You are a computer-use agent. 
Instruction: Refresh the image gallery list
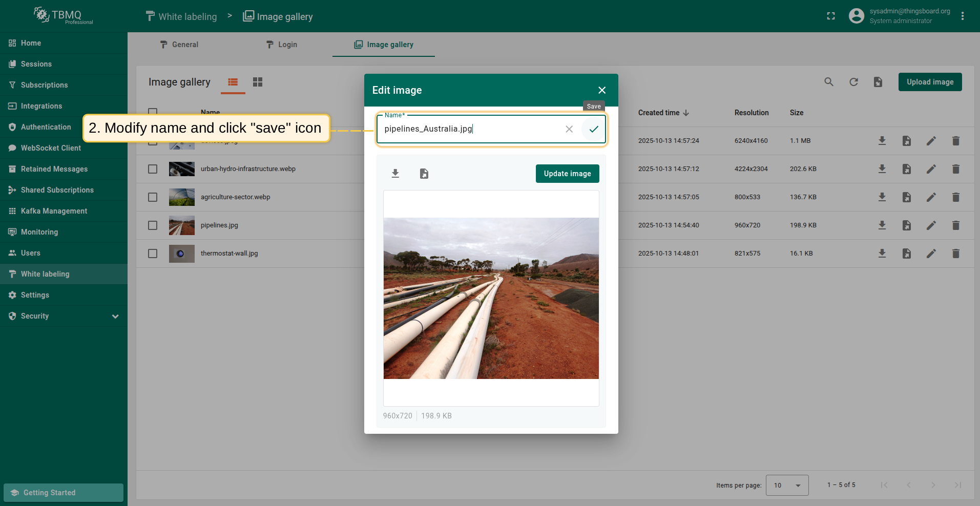[853, 82]
